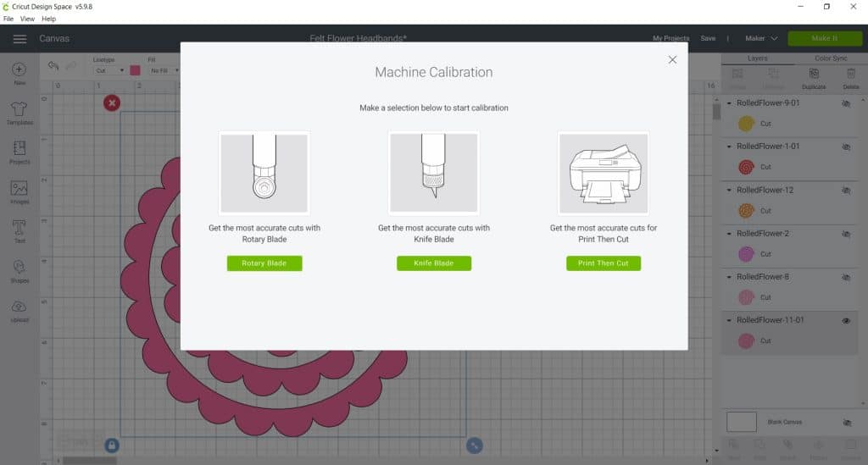Collapse the RolledFlower-2 layer
This screenshot has height=465, width=868.
coord(729,234)
